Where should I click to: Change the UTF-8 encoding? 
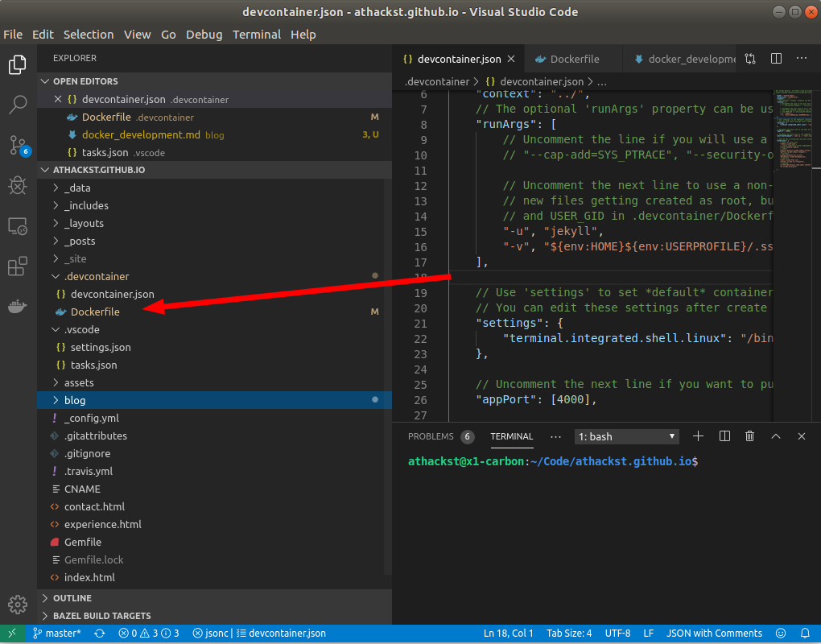coord(617,634)
